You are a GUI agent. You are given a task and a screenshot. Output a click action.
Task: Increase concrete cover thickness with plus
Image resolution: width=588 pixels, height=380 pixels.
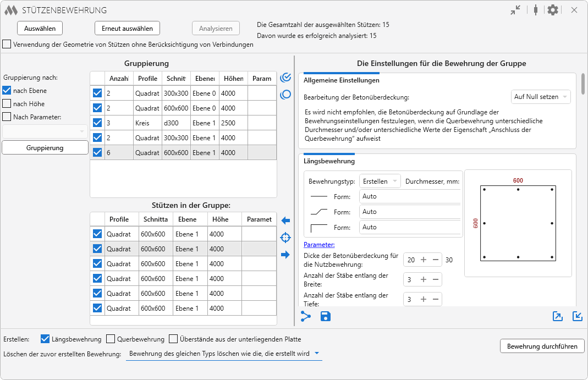point(424,260)
